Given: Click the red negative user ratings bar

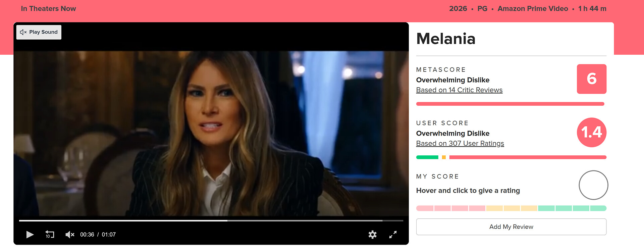Looking at the screenshot, I should tap(528, 157).
